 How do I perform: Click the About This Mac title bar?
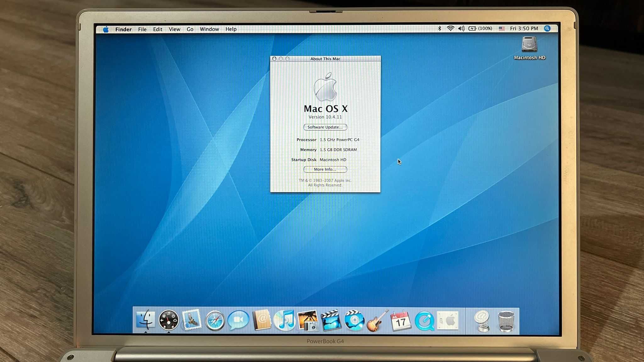point(325,59)
